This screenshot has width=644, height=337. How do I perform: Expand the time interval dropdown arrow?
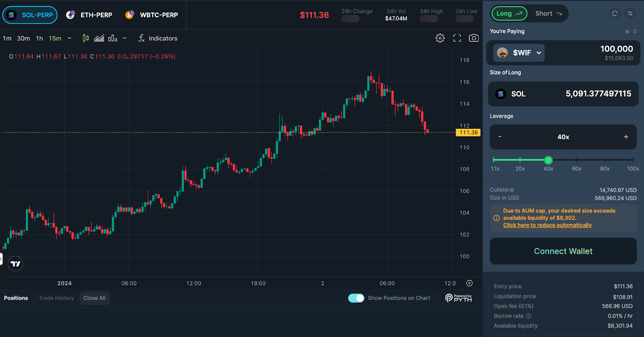(70, 38)
